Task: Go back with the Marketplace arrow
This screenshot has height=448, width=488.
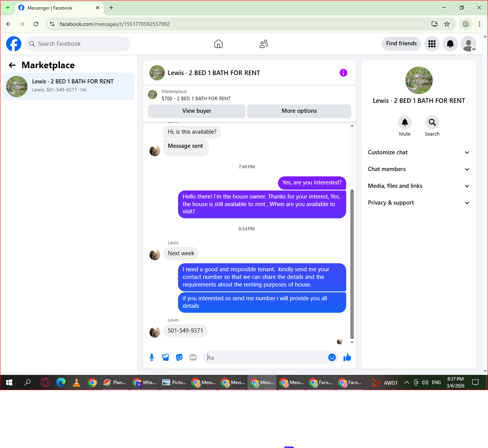Action: coord(12,65)
